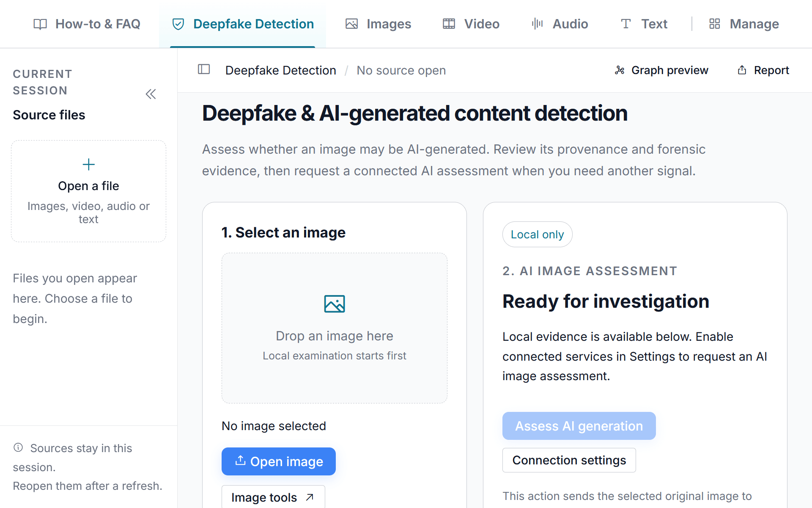Open Image tools link
Viewport: 812px width, 508px height.
pyautogui.click(x=273, y=497)
